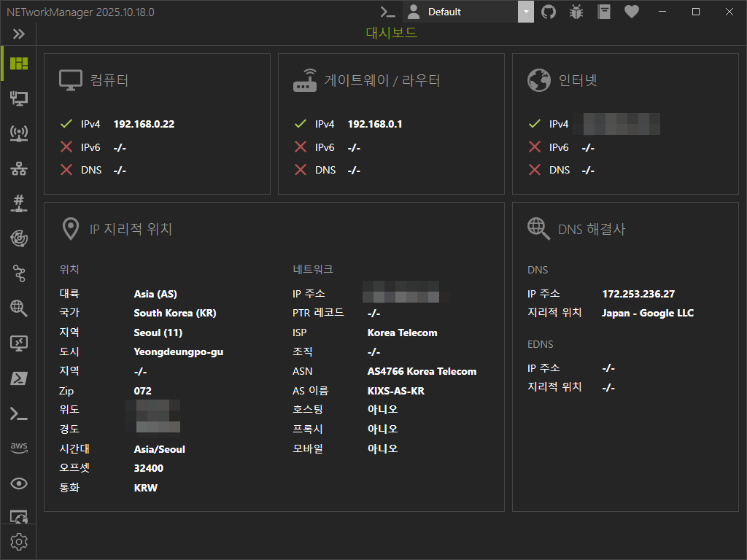This screenshot has width=747, height=560.
Task: Select the Default profile combo box
Action: [468, 12]
